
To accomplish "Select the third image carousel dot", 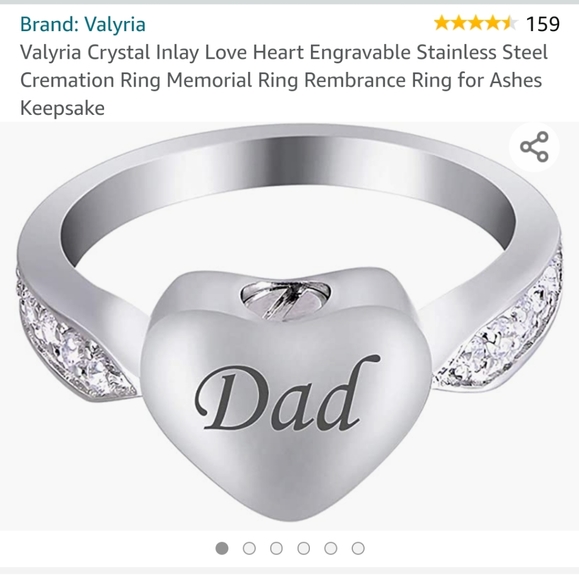I will 276,548.
